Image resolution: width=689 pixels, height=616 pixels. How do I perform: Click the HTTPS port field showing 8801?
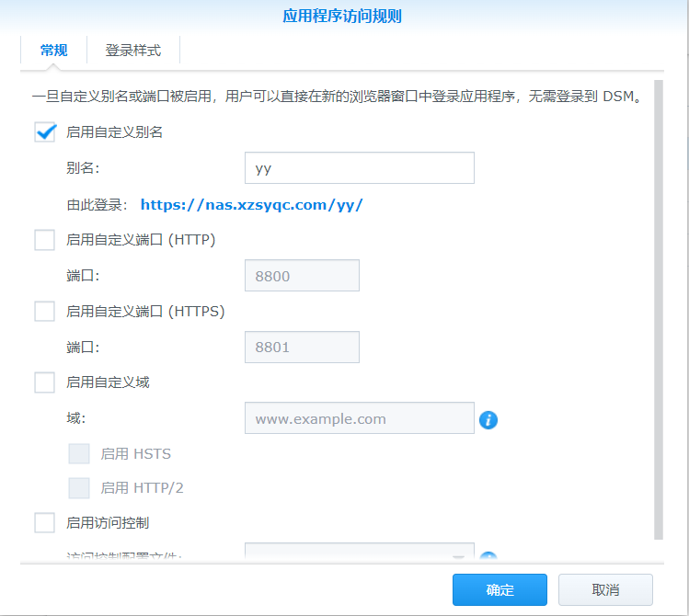[302, 348]
